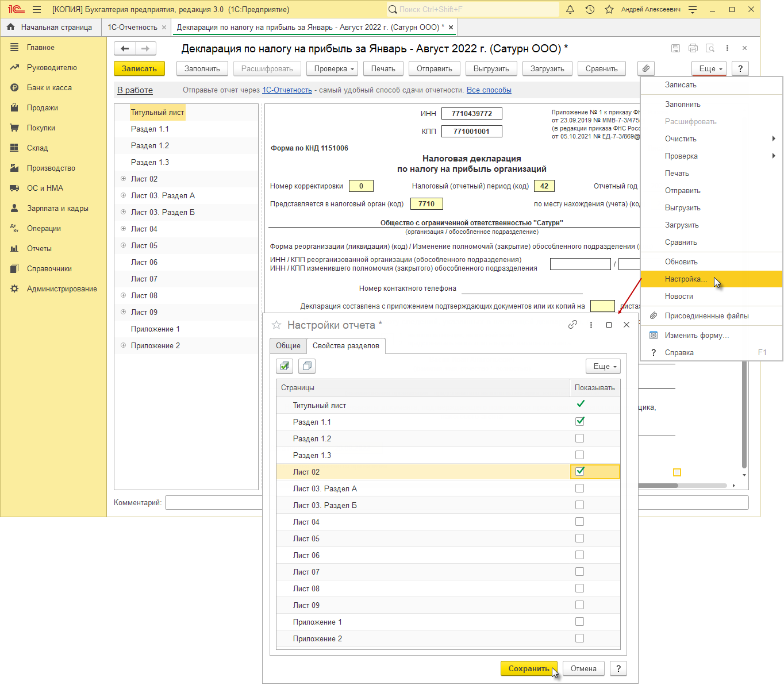Open favorites star in title bar
The width and height of the screenshot is (784, 685).
(x=609, y=9)
